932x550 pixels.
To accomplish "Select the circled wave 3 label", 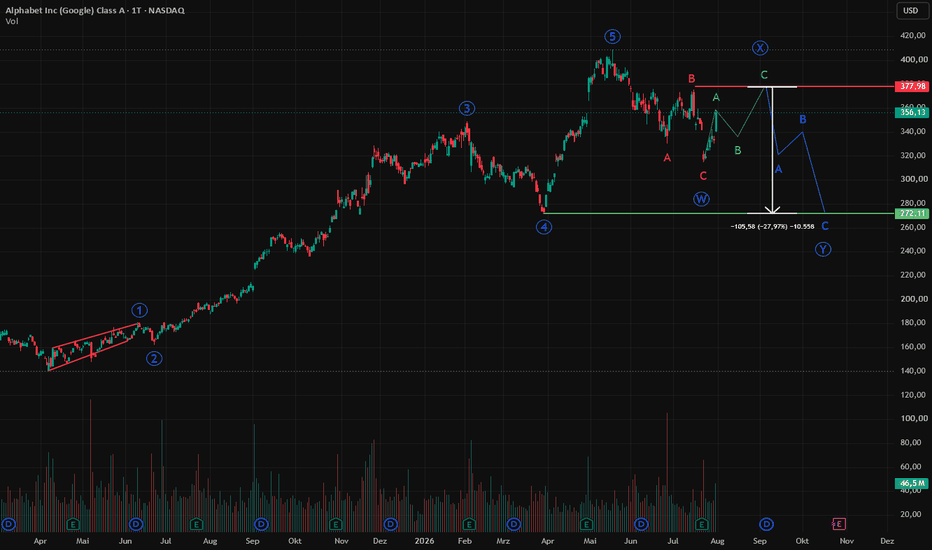I will pos(467,108).
